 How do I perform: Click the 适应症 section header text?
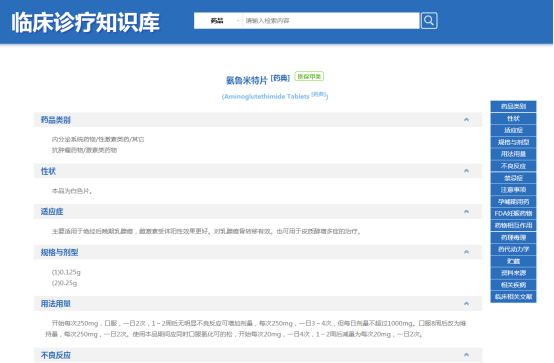click(52, 212)
